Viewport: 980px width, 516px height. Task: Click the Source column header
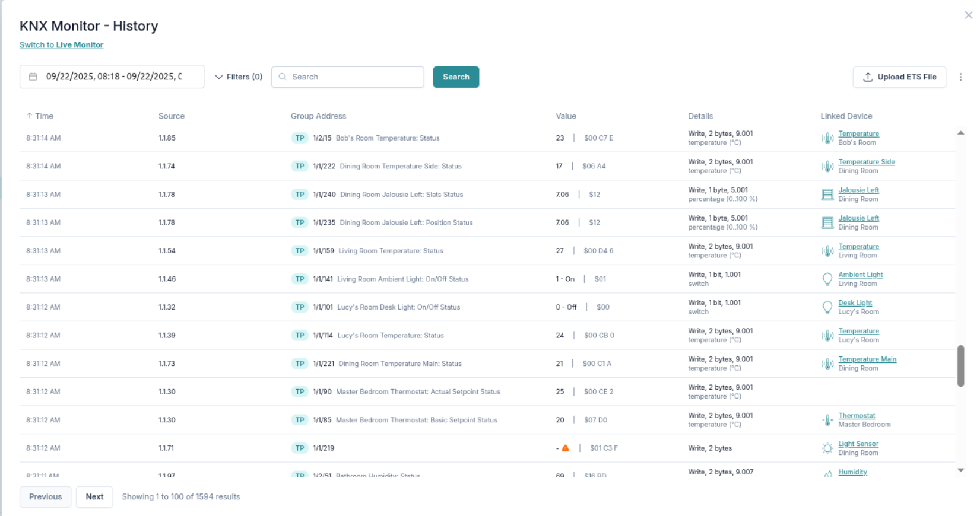point(171,116)
